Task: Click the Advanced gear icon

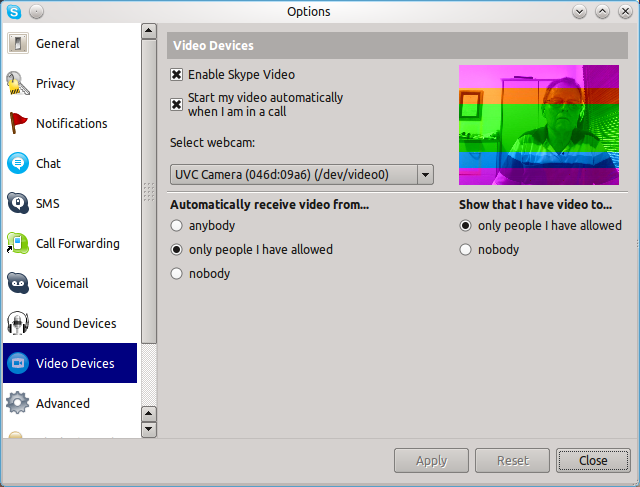Action: 17,404
